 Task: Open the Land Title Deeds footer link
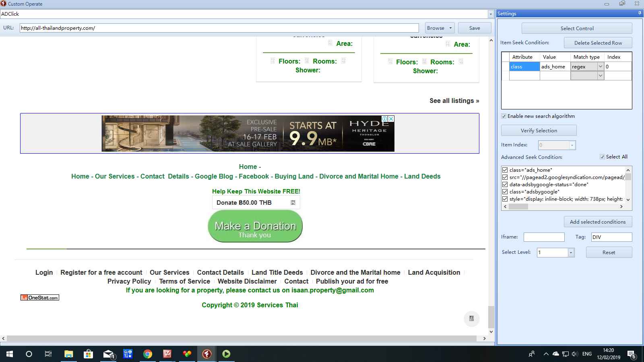point(277,272)
